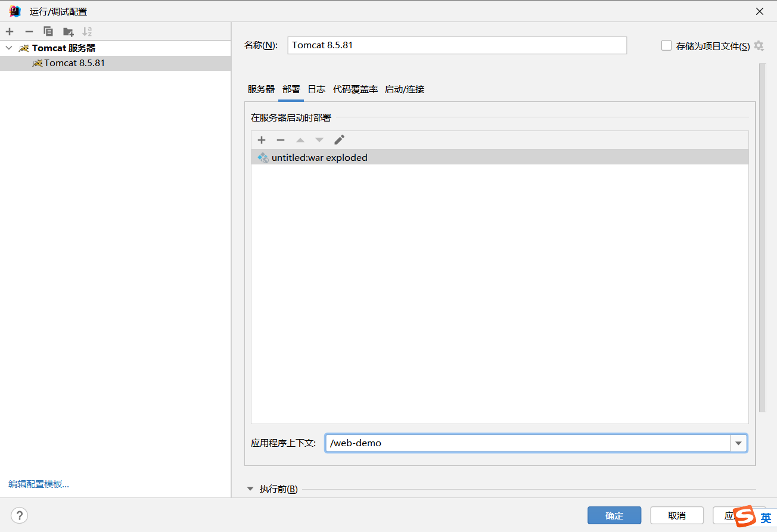Image resolution: width=777 pixels, height=532 pixels.
Task: Switch to the 启动/连接 tab
Action: 405,89
